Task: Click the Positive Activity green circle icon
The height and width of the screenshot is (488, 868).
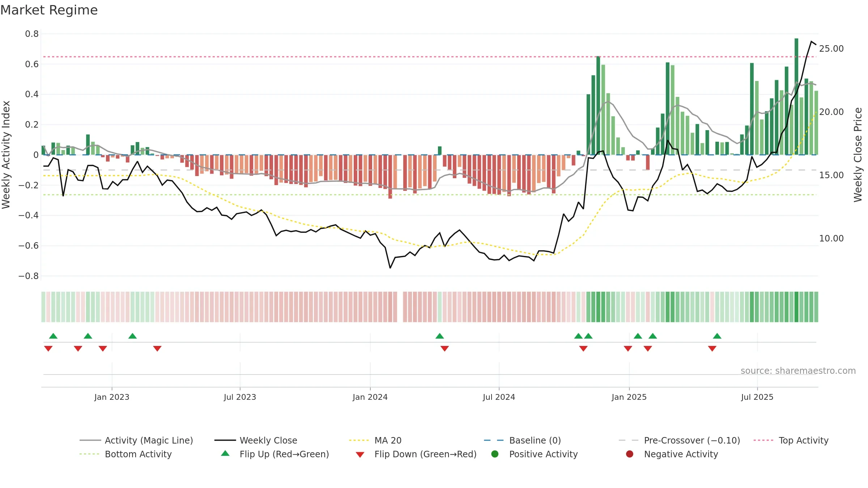Action: click(x=495, y=454)
